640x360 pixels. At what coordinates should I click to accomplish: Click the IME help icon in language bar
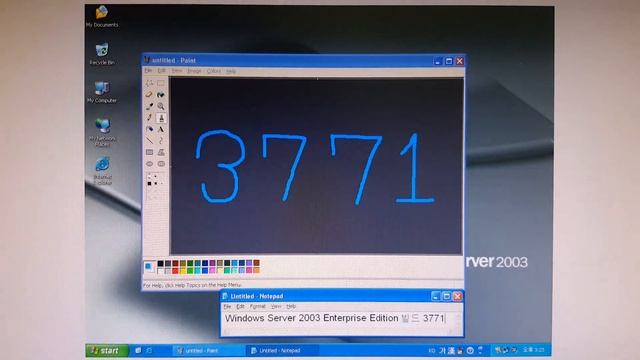[x=470, y=351]
